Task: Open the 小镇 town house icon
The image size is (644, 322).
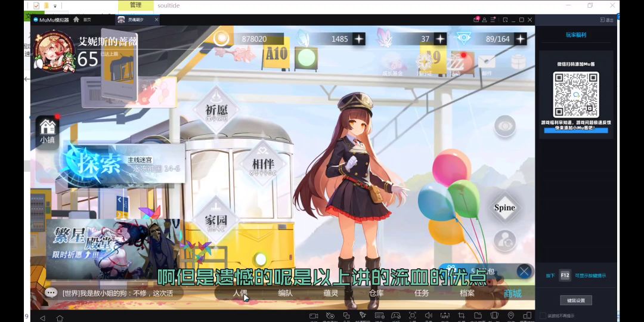Action: [x=47, y=128]
